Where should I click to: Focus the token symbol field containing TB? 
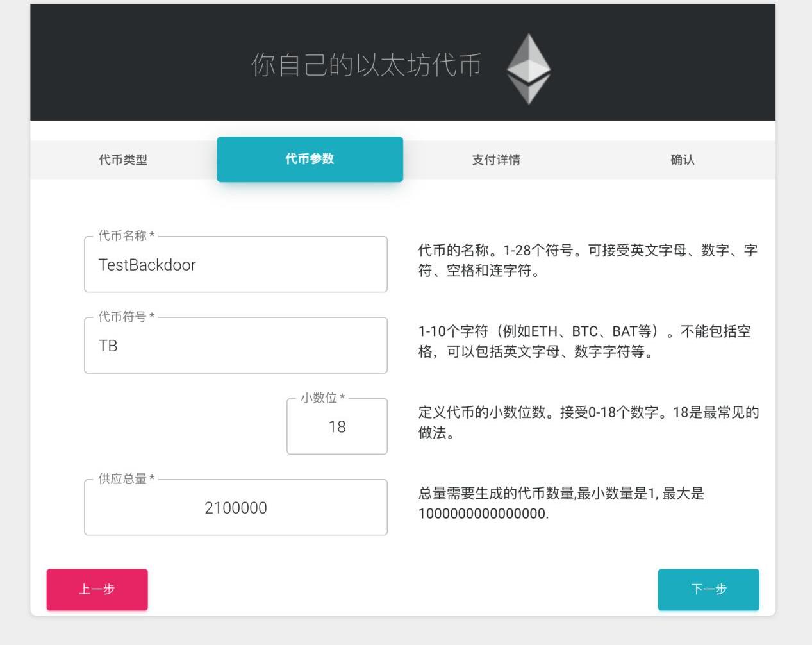(x=235, y=346)
